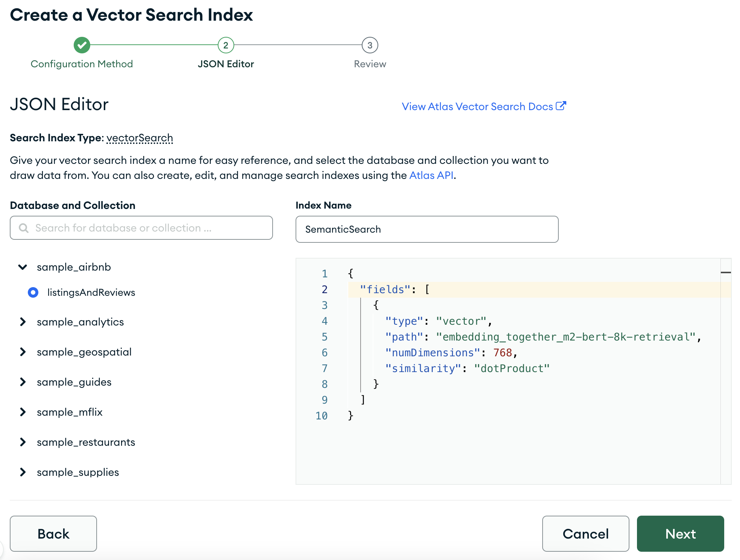The width and height of the screenshot is (740, 560).
Task: Expand the sample_guides database
Action: click(x=23, y=382)
